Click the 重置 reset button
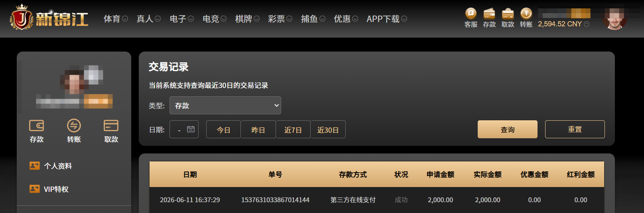 click(575, 129)
